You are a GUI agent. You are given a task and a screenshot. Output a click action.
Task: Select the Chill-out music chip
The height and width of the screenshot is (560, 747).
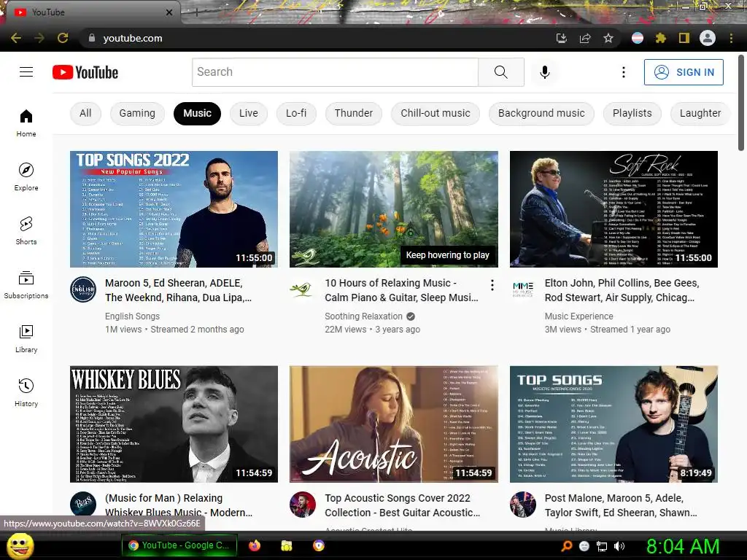click(x=436, y=113)
